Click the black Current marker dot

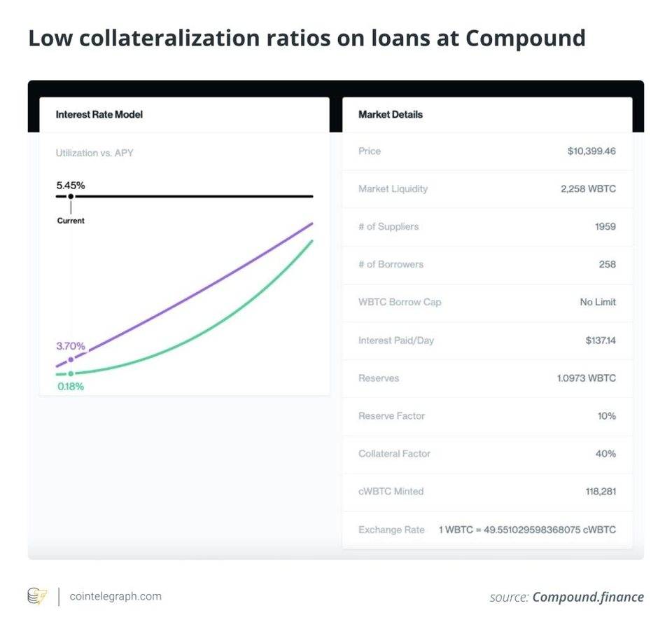(x=71, y=197)
